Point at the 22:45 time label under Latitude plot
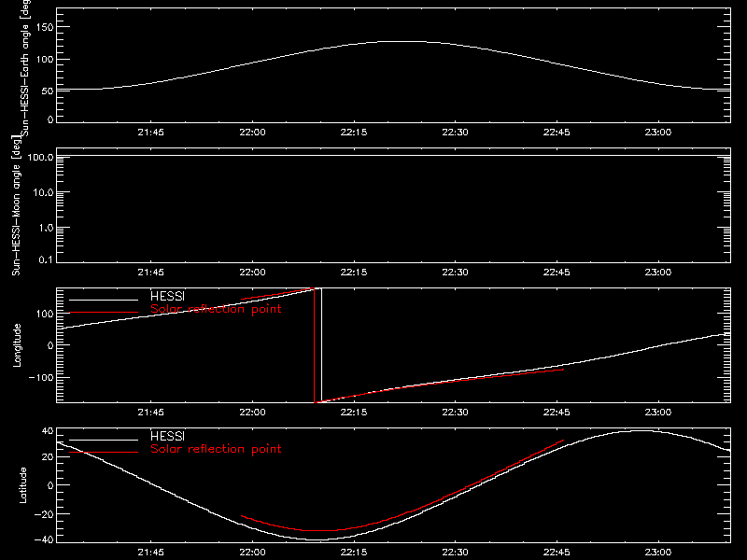747x560 pixels. click(557, 553)
